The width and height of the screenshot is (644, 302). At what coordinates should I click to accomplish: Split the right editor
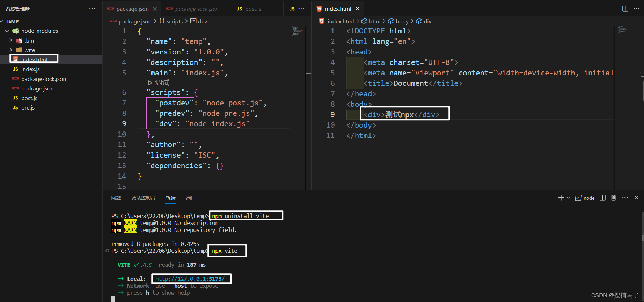tap(625, 9)
